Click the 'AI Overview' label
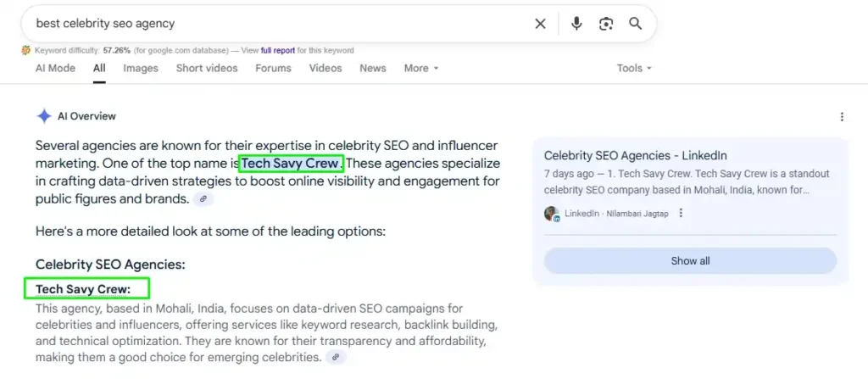Viewport: 868px width, 379px height. 87,116
